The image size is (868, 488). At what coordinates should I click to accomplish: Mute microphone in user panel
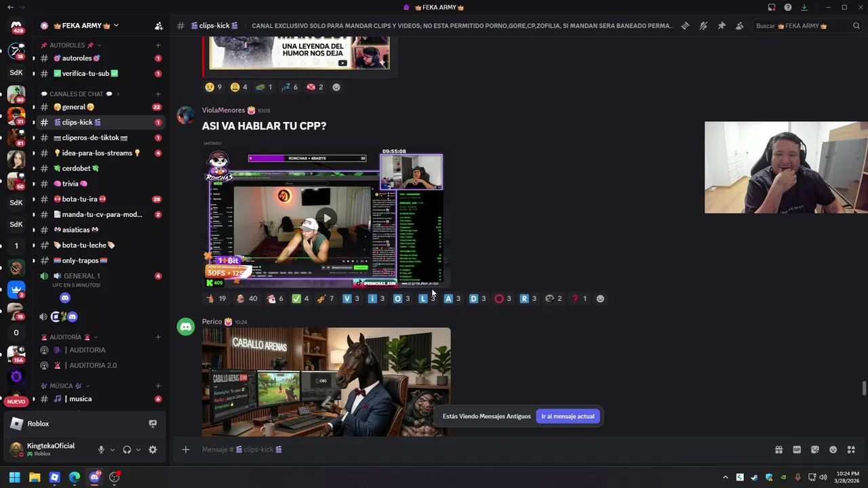(x=101, y=449)
